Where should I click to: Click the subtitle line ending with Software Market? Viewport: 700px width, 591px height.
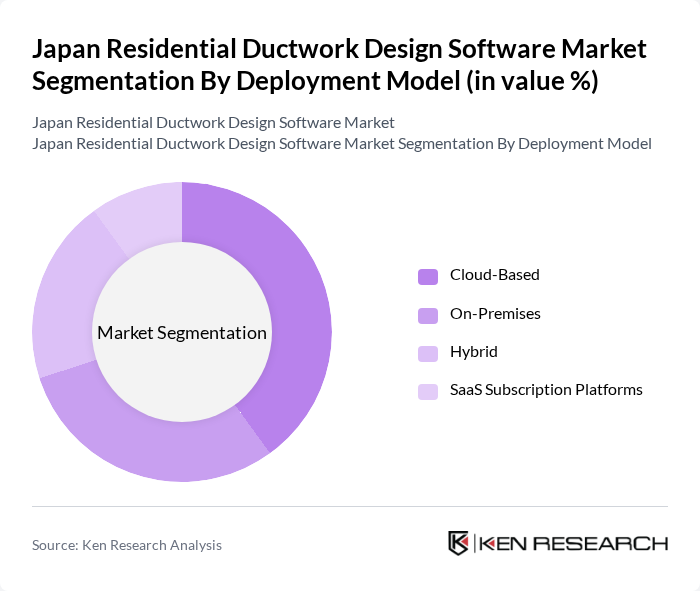(x=213, y=122)
